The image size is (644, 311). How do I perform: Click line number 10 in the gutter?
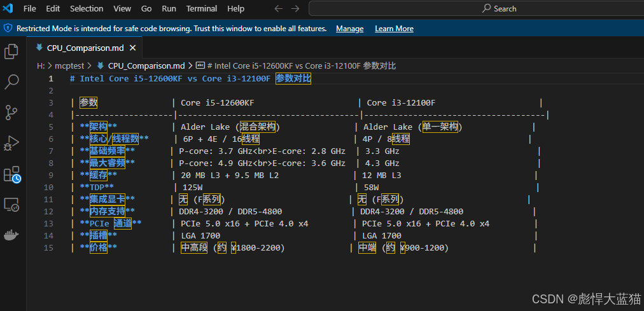pyautogui.click(x=48, y=188)
